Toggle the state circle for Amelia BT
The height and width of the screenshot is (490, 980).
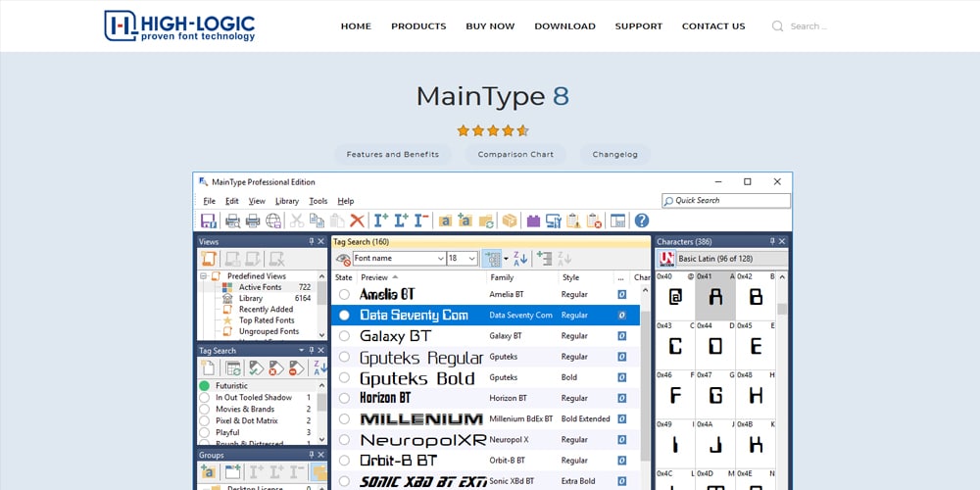(344, 294)
